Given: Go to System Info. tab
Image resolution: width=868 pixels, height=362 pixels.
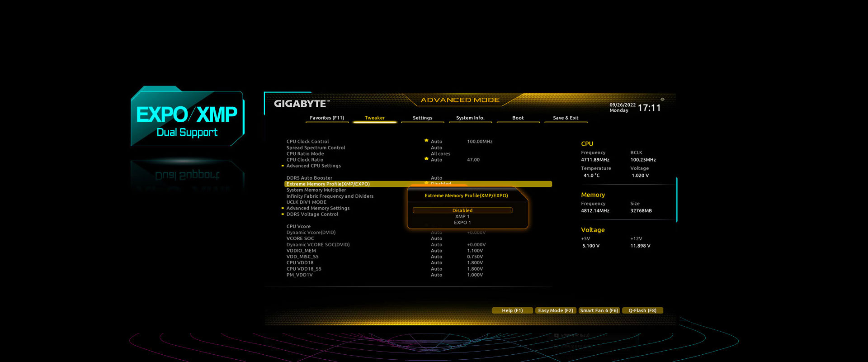Looking at the screenshot, I should [470, 118].
